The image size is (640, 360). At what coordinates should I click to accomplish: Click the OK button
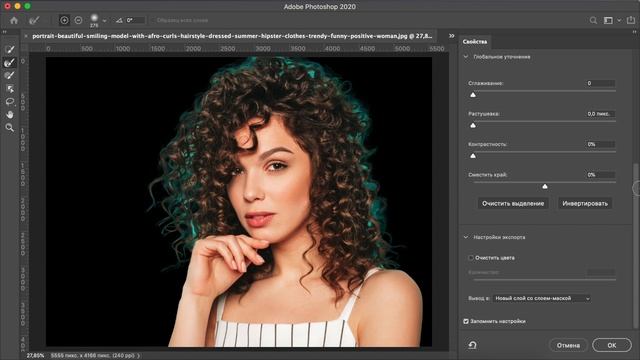pyautogui.click(x=611, y=345)
